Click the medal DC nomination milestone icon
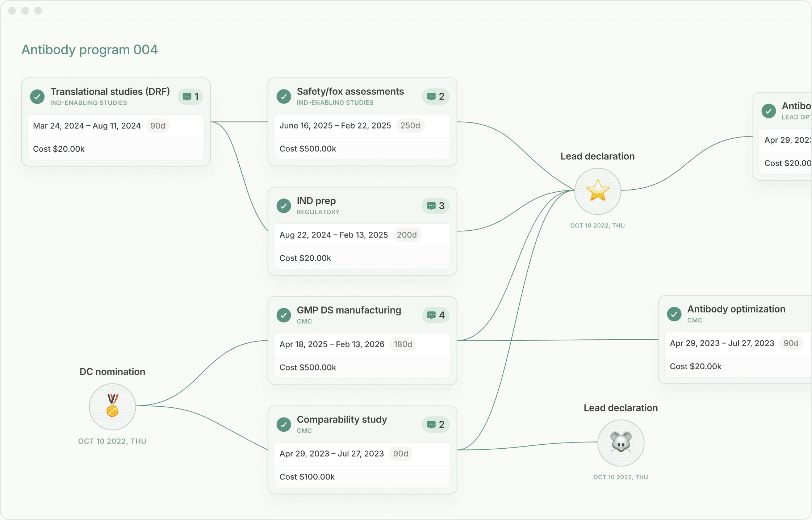Screen dimensions: 812x520 112,406
